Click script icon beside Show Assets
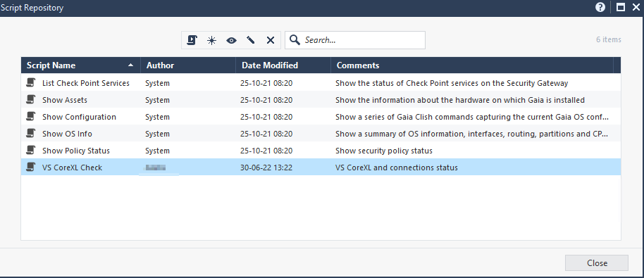644x278 pixels. [30, 100]
